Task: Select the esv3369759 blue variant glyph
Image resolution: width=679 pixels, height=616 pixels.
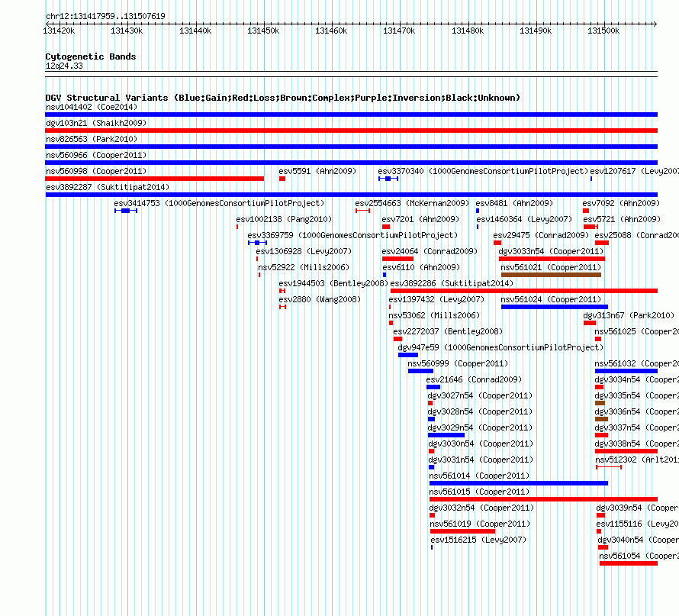Action: tap(257, 243)
